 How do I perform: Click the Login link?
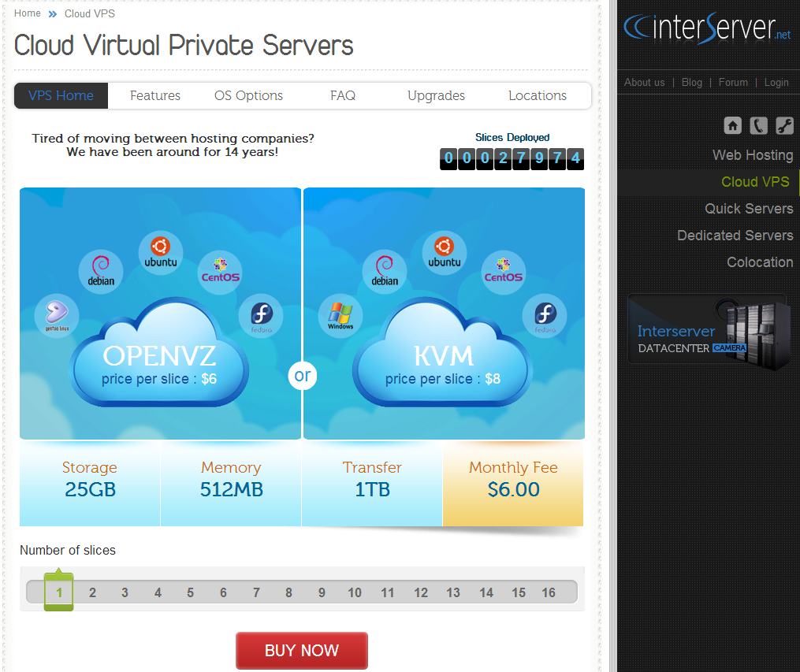click(776, 83)
